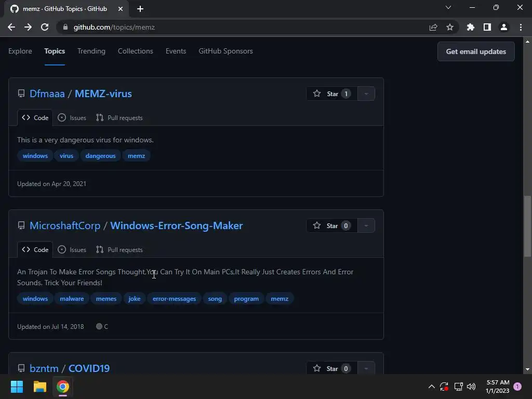Expand star list dropdown for COVID19
Viewport: 532px width, 399px height.
click(366, 368)
